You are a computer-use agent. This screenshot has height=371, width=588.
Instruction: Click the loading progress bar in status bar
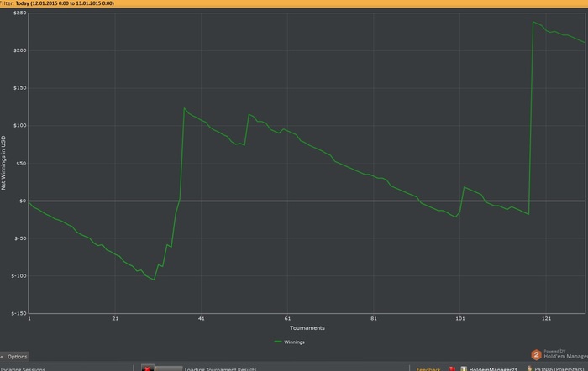pyautogui.click(x=169, y=368)
